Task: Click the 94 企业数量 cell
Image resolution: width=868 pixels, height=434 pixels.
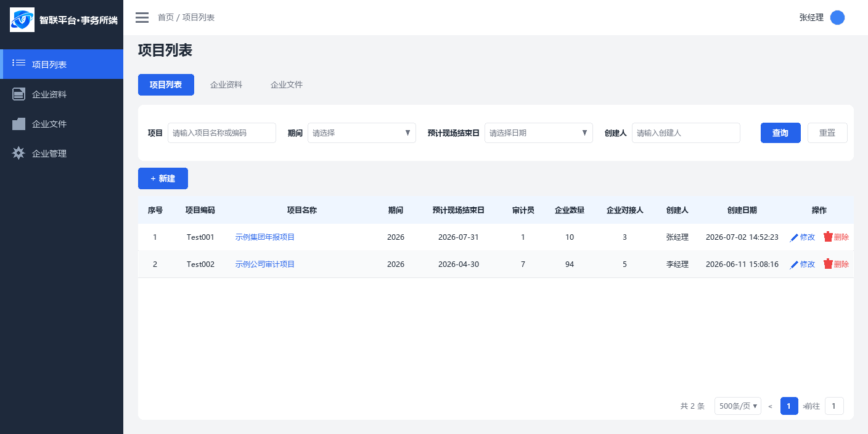Action: click(570, 264)
